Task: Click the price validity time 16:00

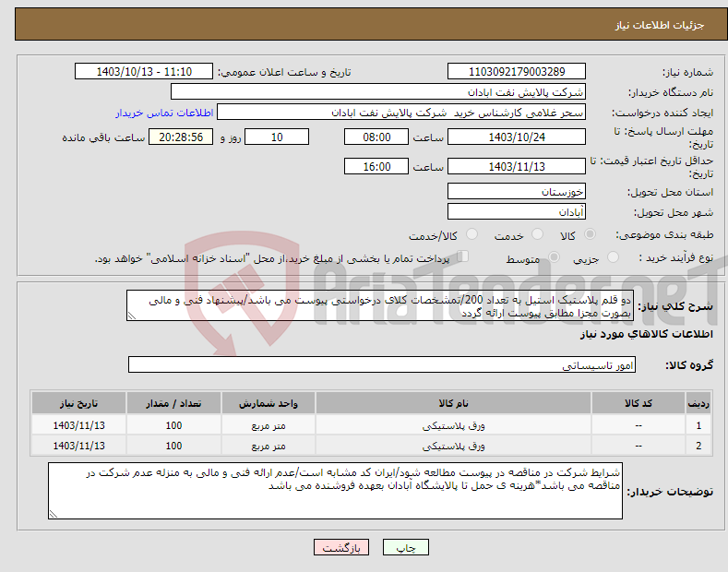Action: coord(376,166)
